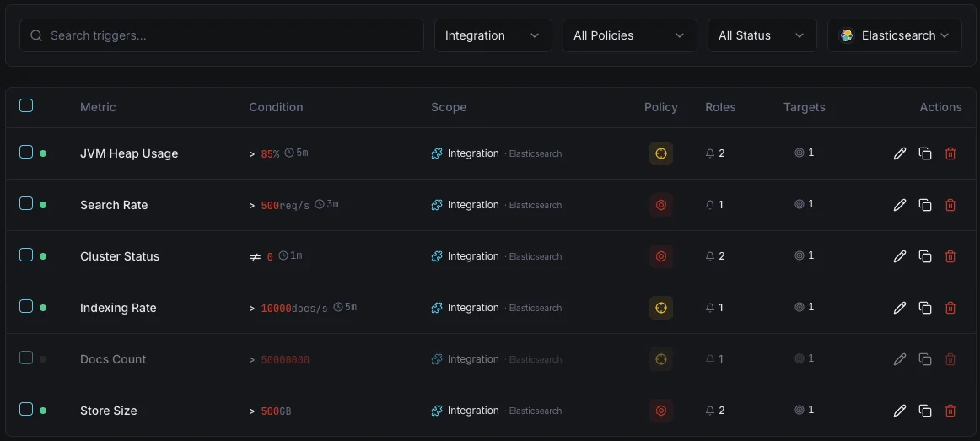Click JVM Heap Usage green status dot
Image resolution: width=980 pixels, height=441 pixels.
point(43,153)
